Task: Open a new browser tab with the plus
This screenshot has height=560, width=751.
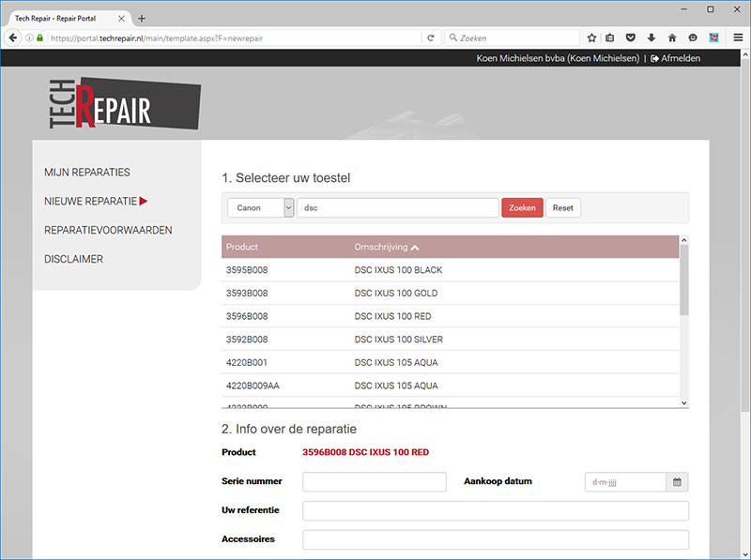Action: pos(142,19)
